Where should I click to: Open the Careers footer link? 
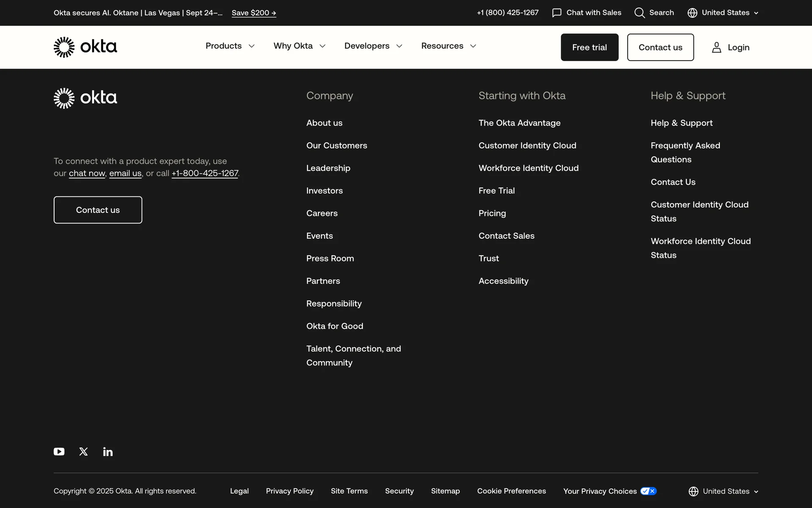click(x=322, y=213)
